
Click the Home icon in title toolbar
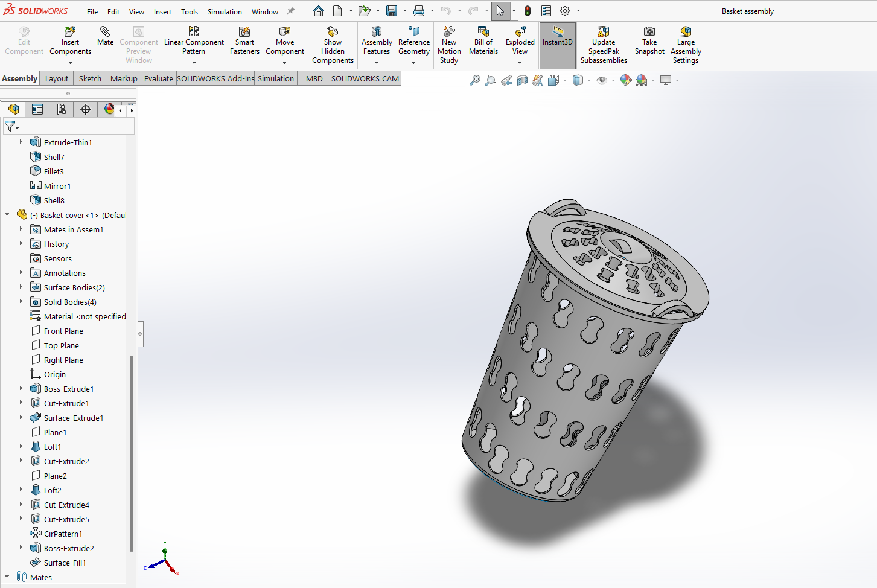pyautogui.click(x=319, y=11)
